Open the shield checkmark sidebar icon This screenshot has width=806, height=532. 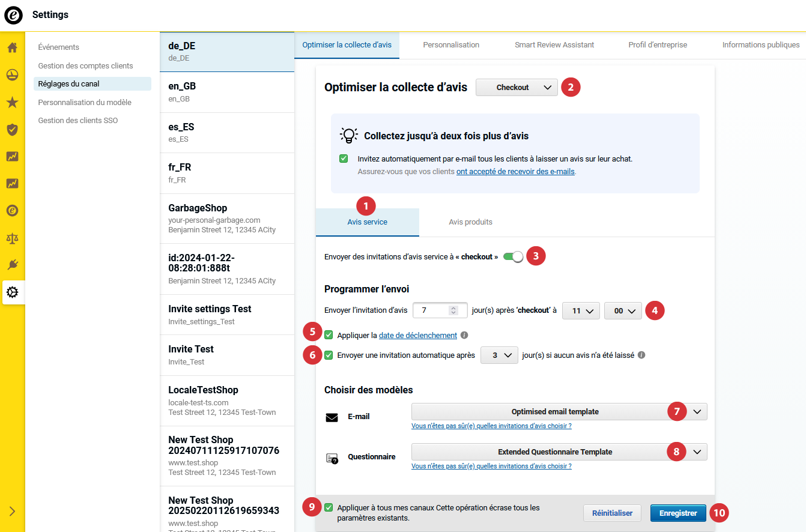[12, 129]
